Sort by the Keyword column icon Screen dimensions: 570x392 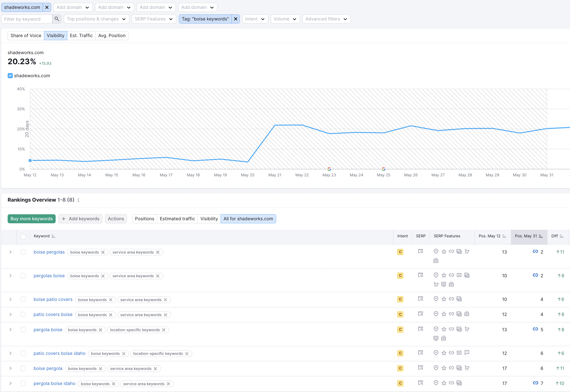click(53, 236)
